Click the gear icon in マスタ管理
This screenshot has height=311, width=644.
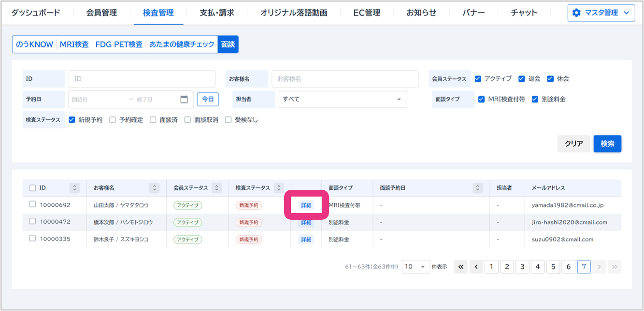click(576, 13)
